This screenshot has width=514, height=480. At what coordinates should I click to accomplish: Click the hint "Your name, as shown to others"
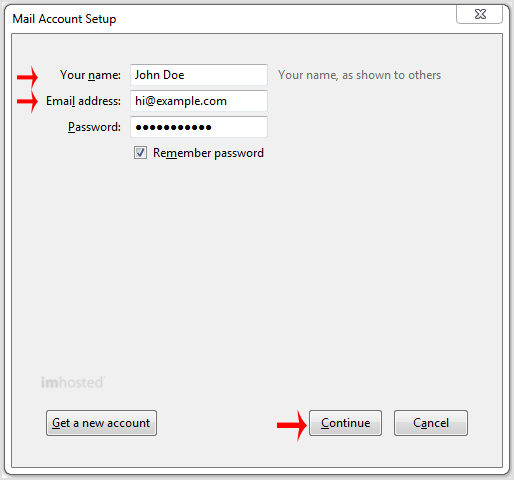pos(359,75)
